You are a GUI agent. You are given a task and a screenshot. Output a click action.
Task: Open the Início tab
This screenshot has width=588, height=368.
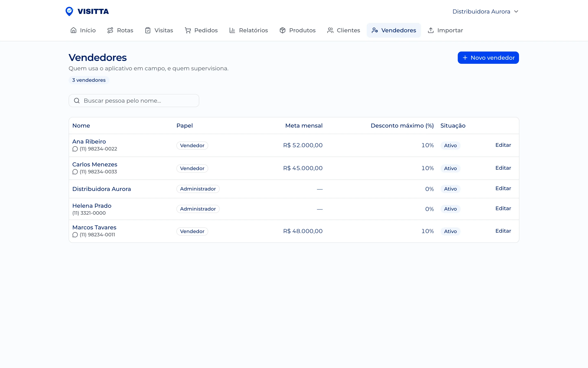pos(83,30)
